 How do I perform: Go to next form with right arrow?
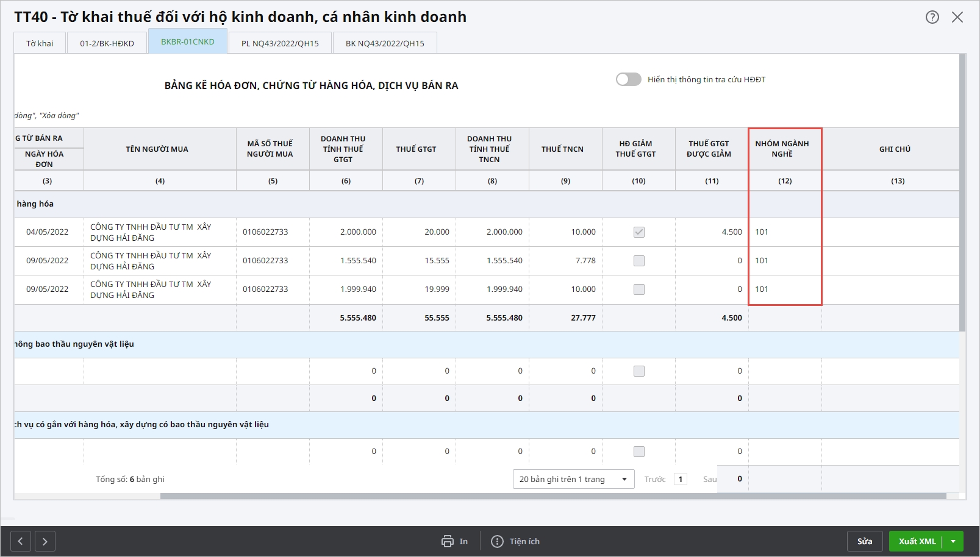coord(45,541)
